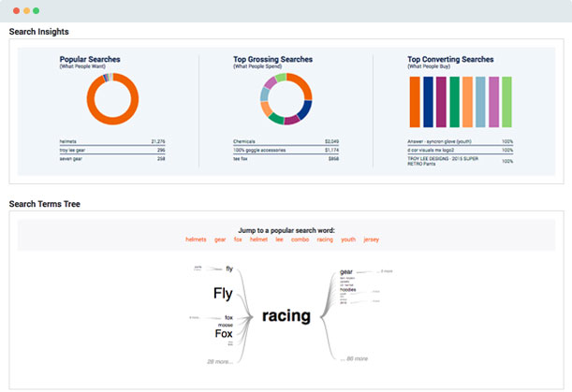The width and height of the screenshot is (572, 392).
Task: Expand the '28 more...' branch of the tree
Action: tap(220, 362)
